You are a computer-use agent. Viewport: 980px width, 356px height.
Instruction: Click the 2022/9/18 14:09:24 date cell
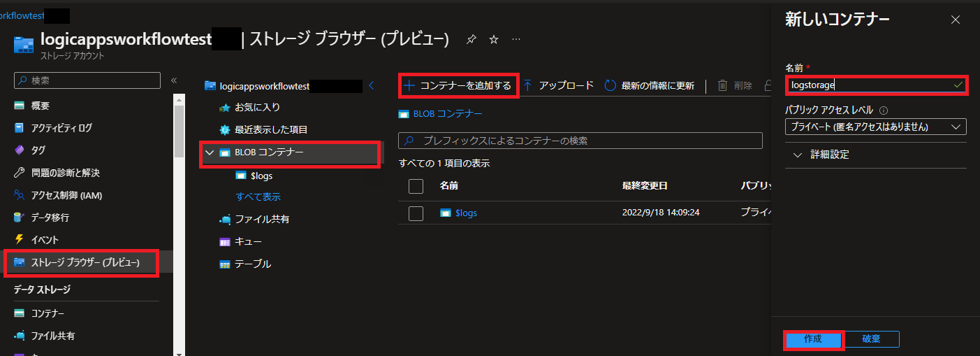661,213
